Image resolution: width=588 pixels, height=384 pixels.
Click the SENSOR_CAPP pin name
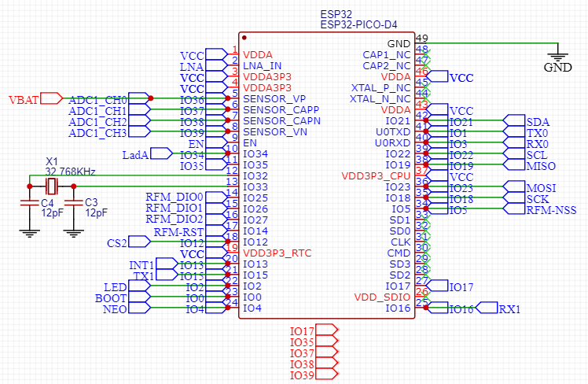click(281, 109)
